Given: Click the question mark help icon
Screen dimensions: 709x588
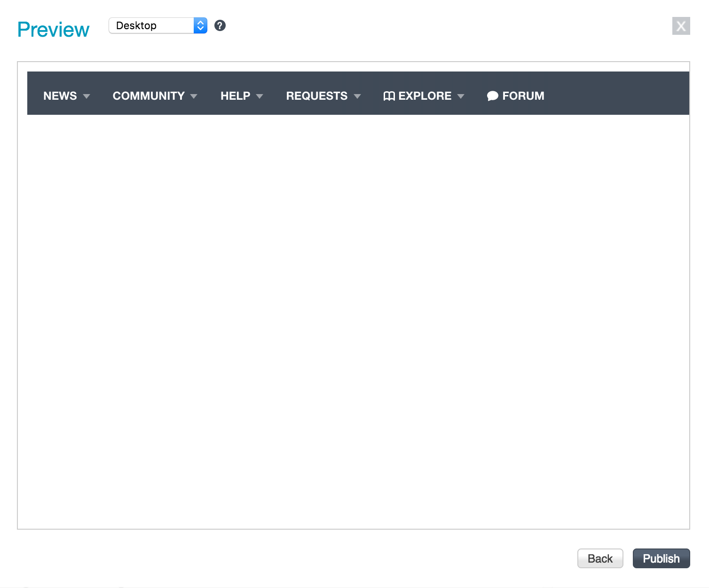Looking at the screenshot, I should [x=220, y=26].
